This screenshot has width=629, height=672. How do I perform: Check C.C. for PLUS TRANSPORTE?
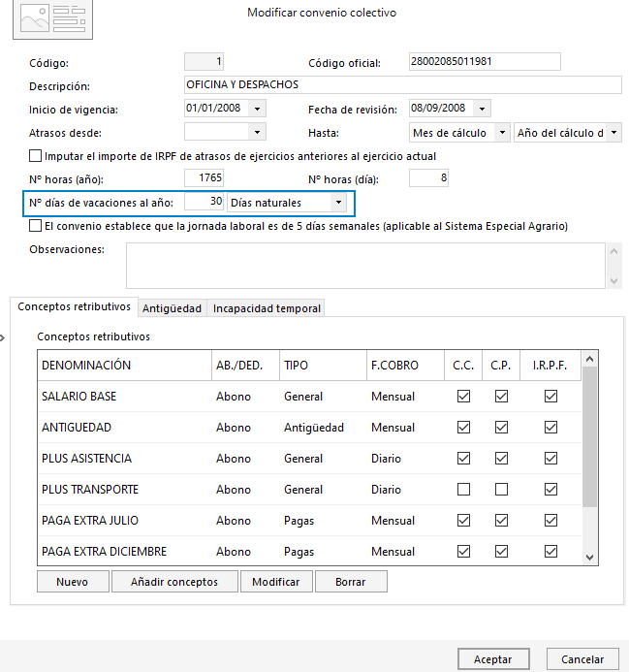463,489
